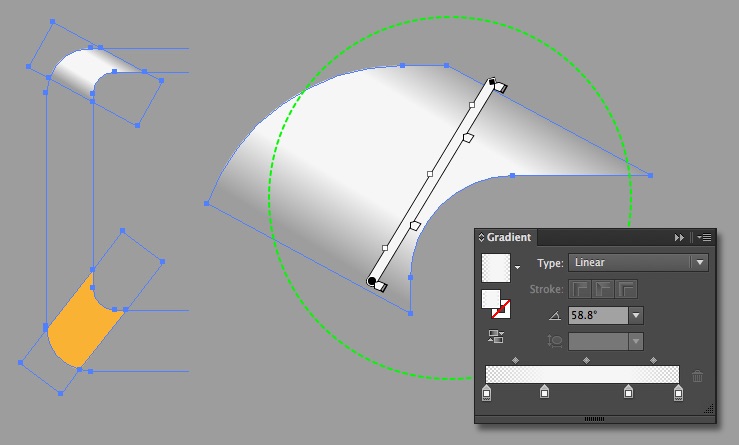
Task: Select the leftmost gradient color stop
Action: tap(487, 394)
